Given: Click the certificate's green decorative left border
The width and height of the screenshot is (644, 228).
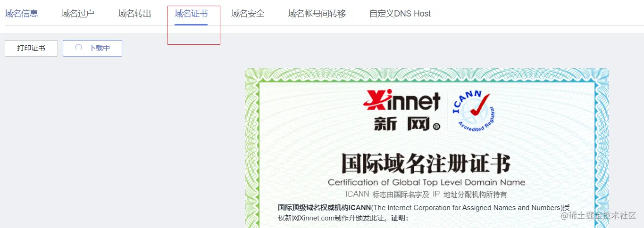Looking at the screenshot, I should click(252, 151).
